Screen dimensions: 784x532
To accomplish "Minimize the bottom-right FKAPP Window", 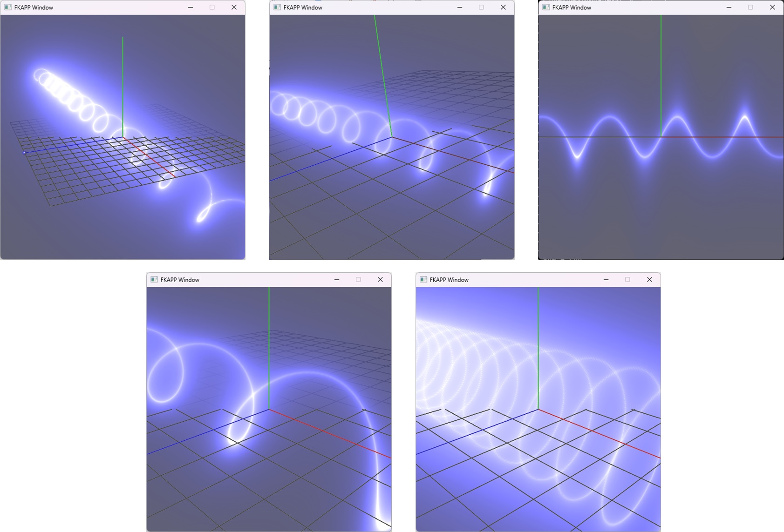I will click(606, 280).
